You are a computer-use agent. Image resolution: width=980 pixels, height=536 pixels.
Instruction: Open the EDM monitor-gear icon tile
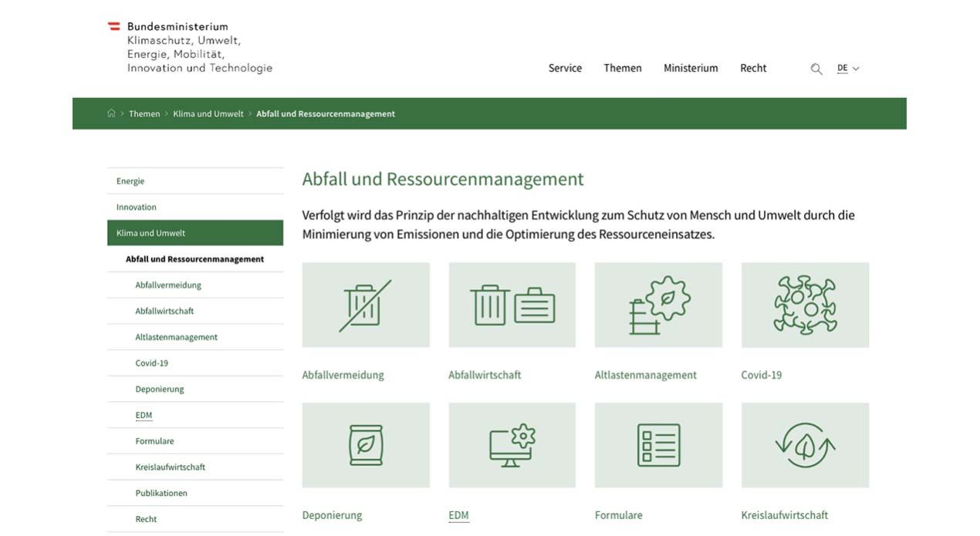pyautogui.click(x=512, y=445)
